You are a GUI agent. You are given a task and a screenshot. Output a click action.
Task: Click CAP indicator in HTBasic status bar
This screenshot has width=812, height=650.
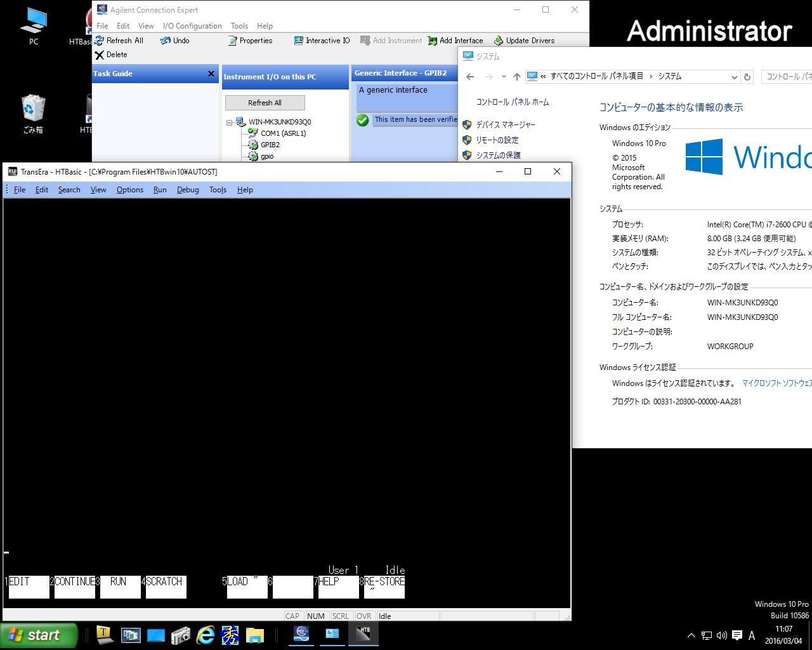coord(292,616)
